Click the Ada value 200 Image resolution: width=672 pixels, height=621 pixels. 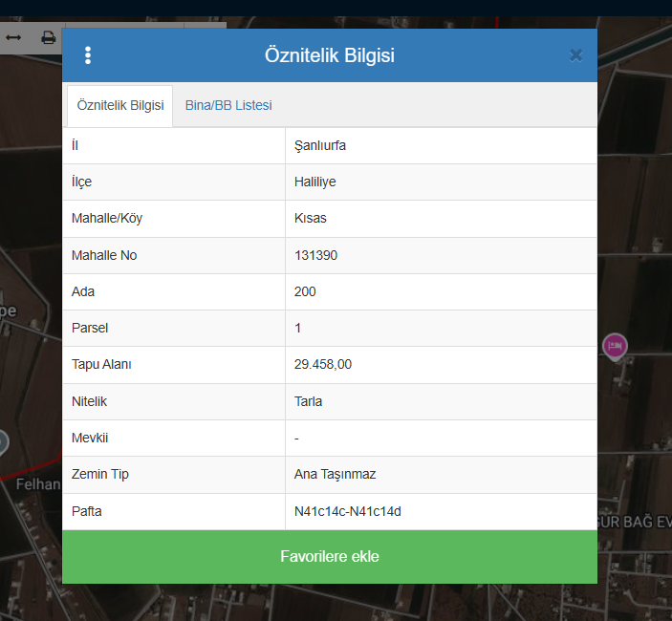[x=305, y=291]
